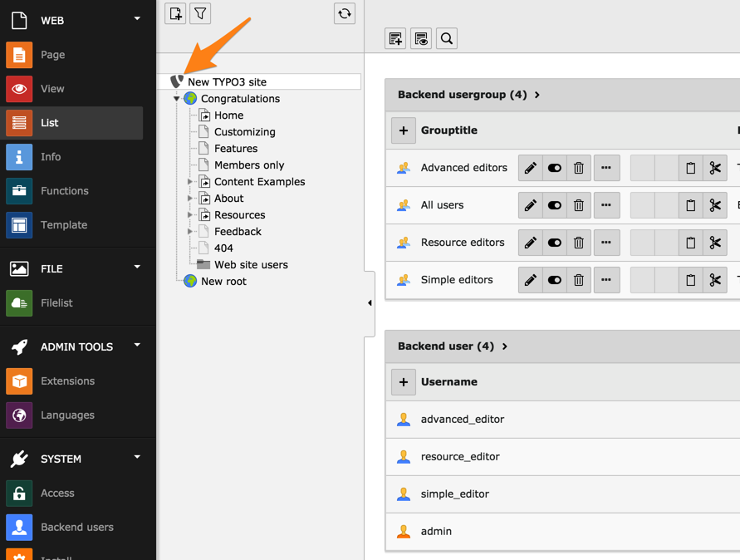Toggle the Simple editors visibility switch

[x=554, y=280]
